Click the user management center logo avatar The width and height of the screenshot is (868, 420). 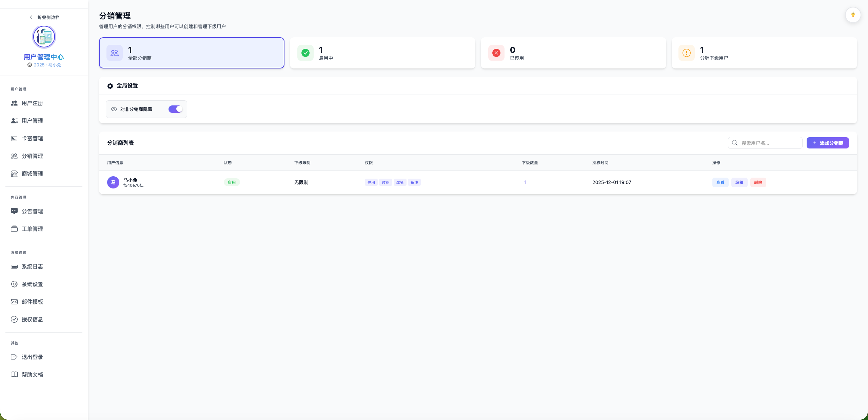pos(44,37)
